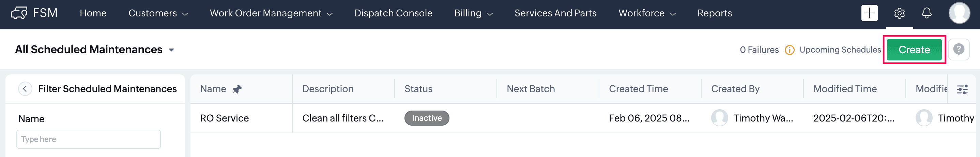The width and height of the screenshot is (980, 157).
Task: Expand the Billing dropdown menu
Action: click(473, 13)
